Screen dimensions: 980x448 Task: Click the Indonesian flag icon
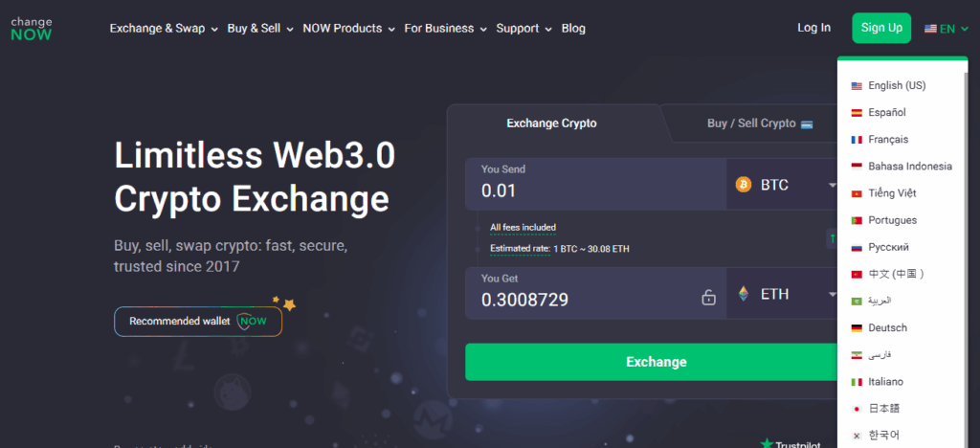(857, 167)
